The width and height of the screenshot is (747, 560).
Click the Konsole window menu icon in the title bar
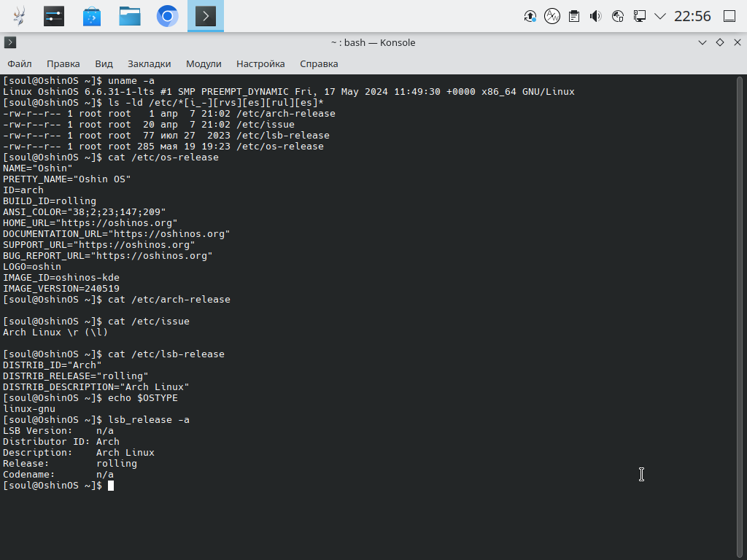pyautogui.click(x=10, y=42)
